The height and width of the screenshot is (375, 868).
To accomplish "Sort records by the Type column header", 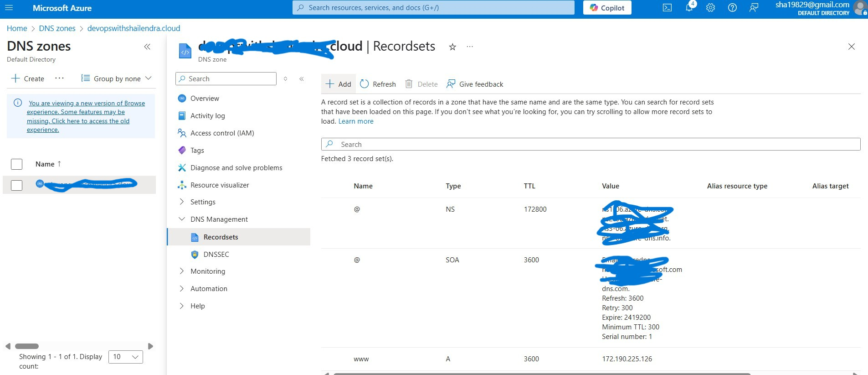I will [x=453, y=186].
